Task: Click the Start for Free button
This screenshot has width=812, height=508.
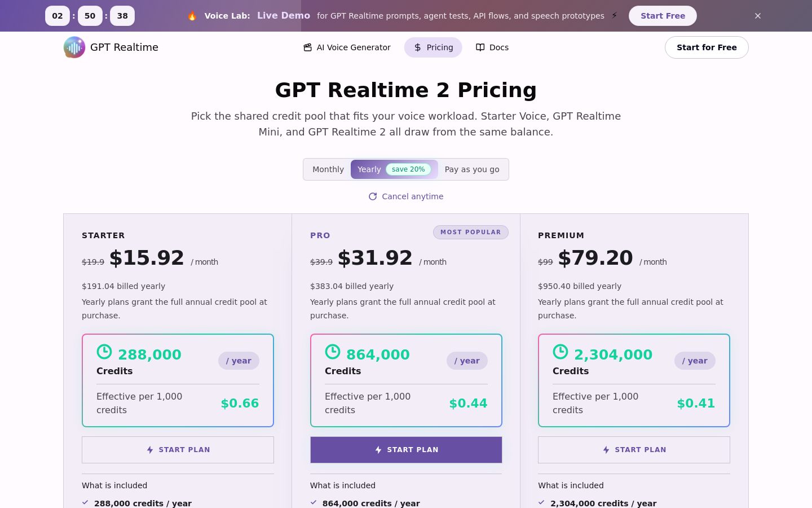Action: (x=707, y=47)
